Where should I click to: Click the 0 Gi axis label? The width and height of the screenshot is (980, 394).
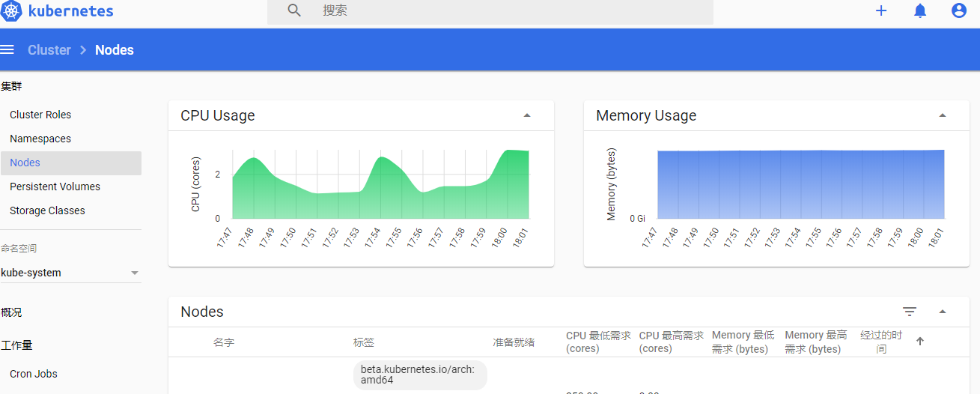(637, 219)
